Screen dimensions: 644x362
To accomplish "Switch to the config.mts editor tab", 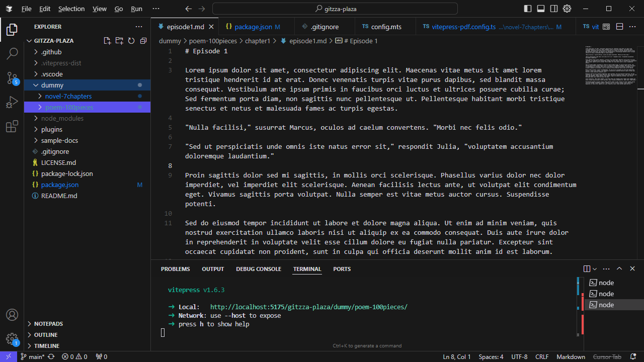I will [x=386, y=27].
